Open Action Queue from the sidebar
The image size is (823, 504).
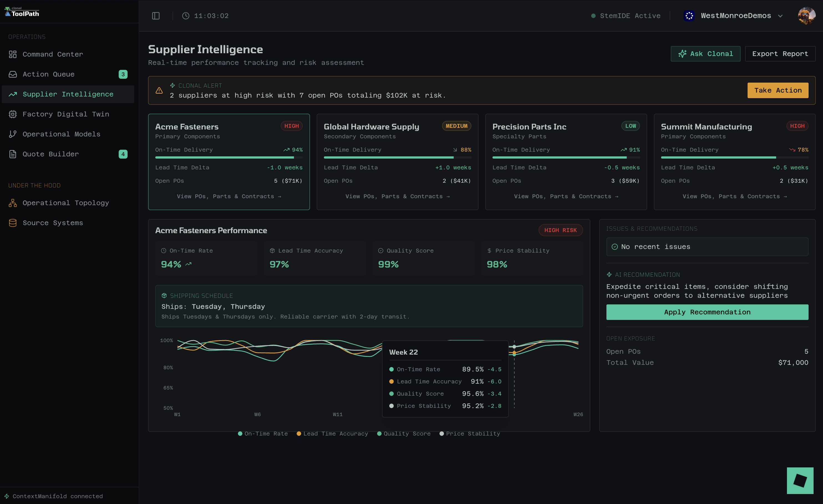point(49,74)
